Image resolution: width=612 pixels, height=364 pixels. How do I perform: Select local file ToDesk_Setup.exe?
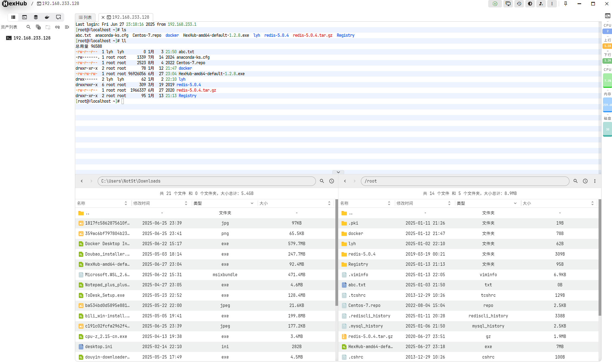(205, 295)
